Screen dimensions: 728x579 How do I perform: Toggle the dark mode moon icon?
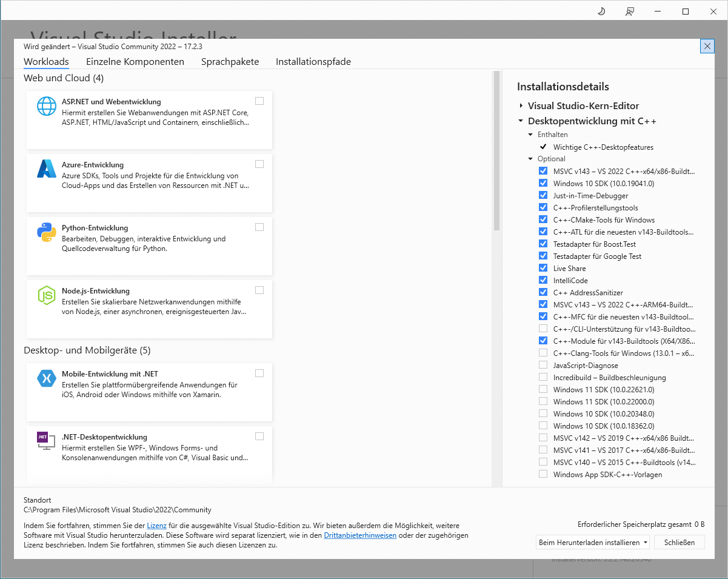coord(602,12)
